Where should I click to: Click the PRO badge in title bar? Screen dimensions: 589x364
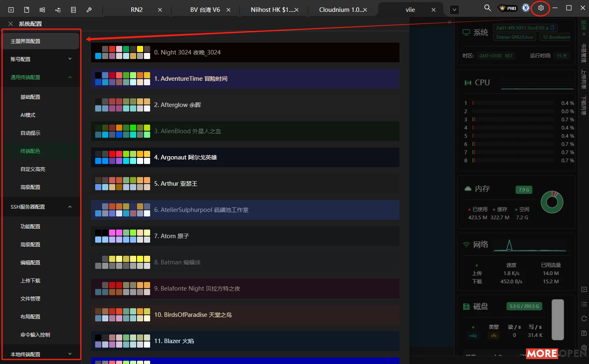point(507,7)
